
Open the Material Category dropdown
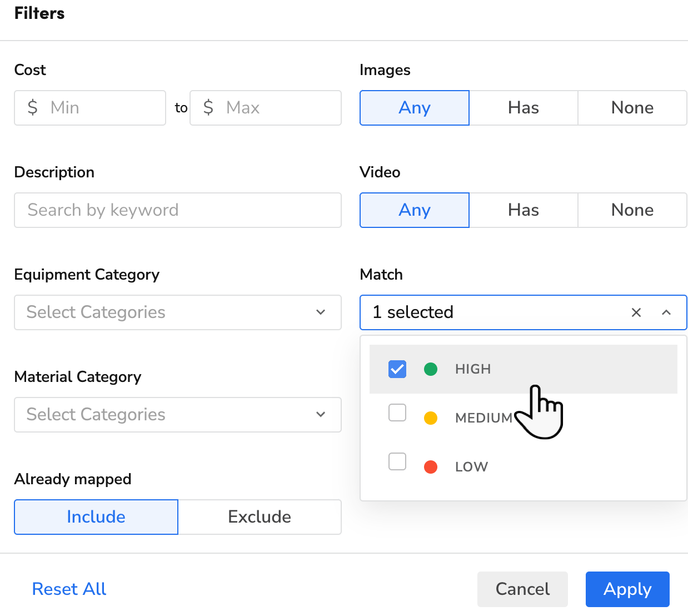click(178, 415)
